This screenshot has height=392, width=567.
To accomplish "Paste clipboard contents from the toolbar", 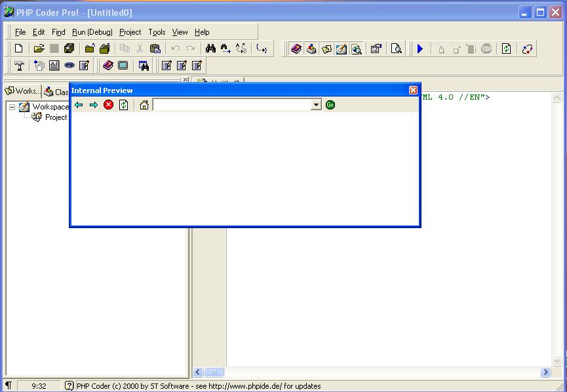I will (x=155, y=49).
